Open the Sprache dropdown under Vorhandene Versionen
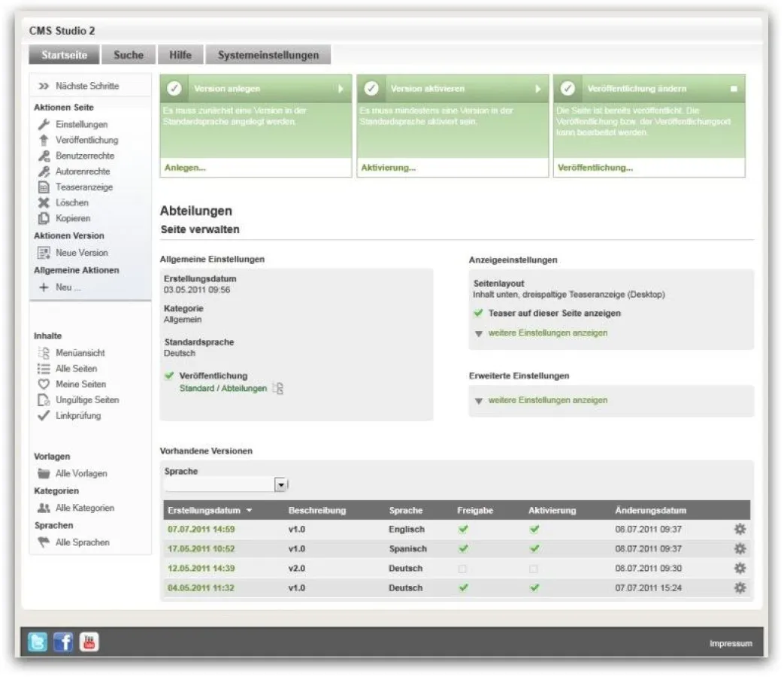The image size is (784, 677). tap(279, 484)
